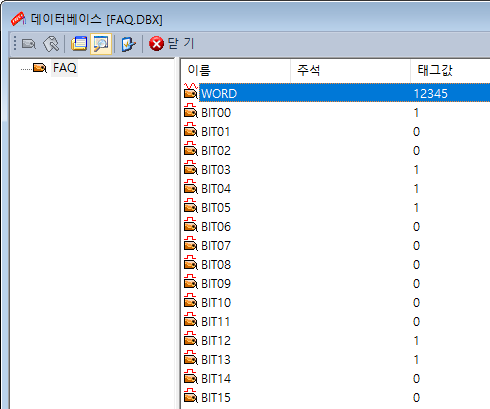Image resolution: width=490 pixels, height=409 pixels.
Task: Click the new tag toolbar icon
Action: point(29,44)
